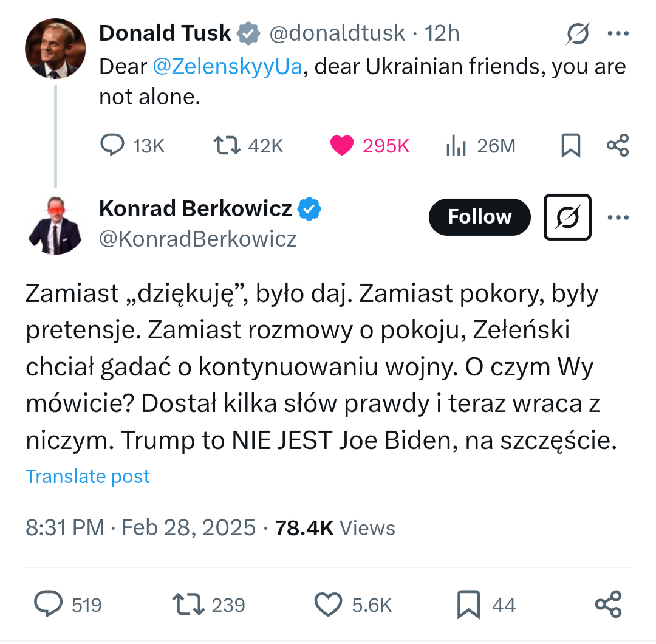Open Donald Tusk's profile picture
This screenshot has height=644, width=656.
[55, 48]
